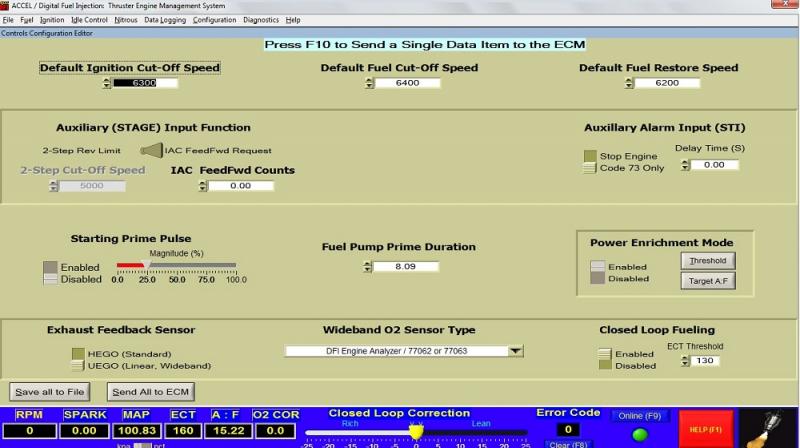Screen dimensions: 800x448
Task: Open the Idle Control menu
Action: click(89, 20)
